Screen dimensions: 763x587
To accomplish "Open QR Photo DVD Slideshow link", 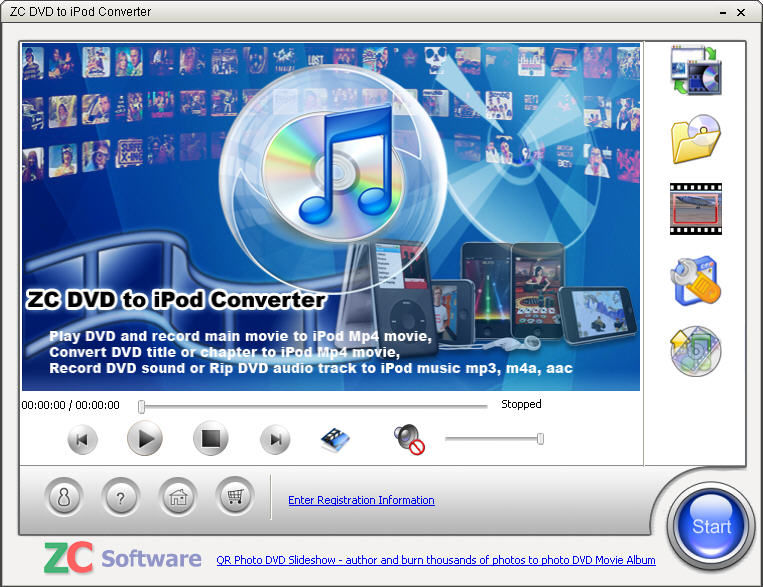I will (x=436, y=560).
